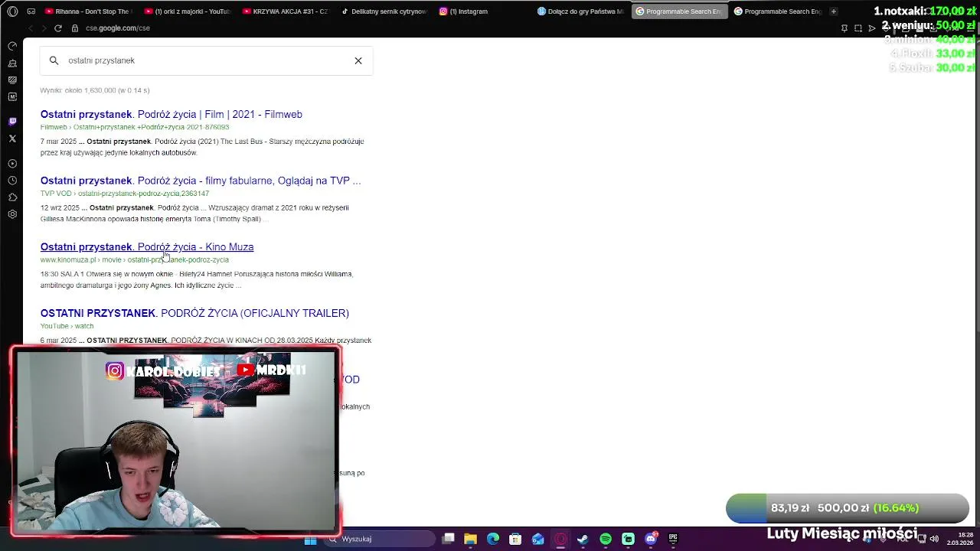Open Epic Games Launcher from taskbar
980x551 pixels.
pyautogui.click(x=673, y=540)
